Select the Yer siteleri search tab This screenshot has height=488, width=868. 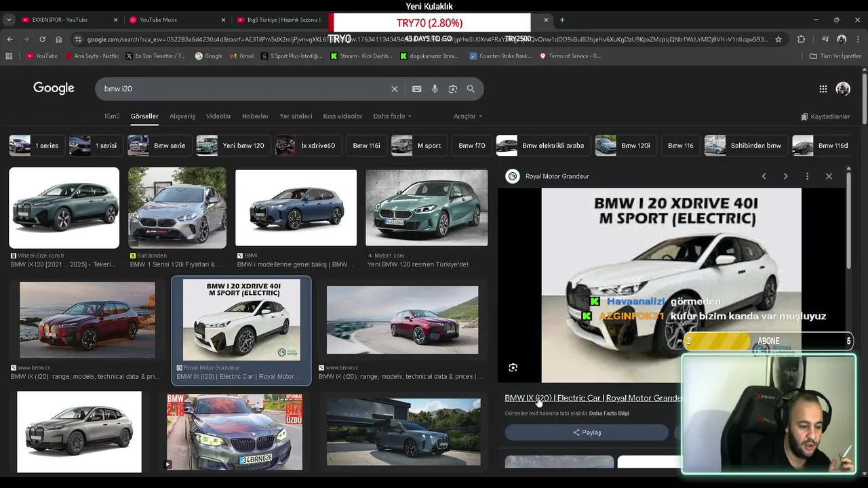tap(296, 117)
